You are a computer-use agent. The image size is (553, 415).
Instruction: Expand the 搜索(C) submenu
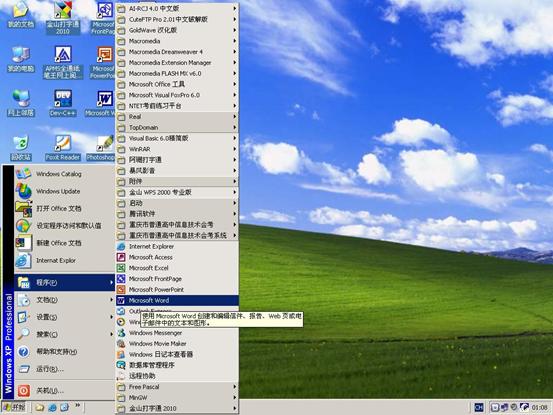[65, 334]
